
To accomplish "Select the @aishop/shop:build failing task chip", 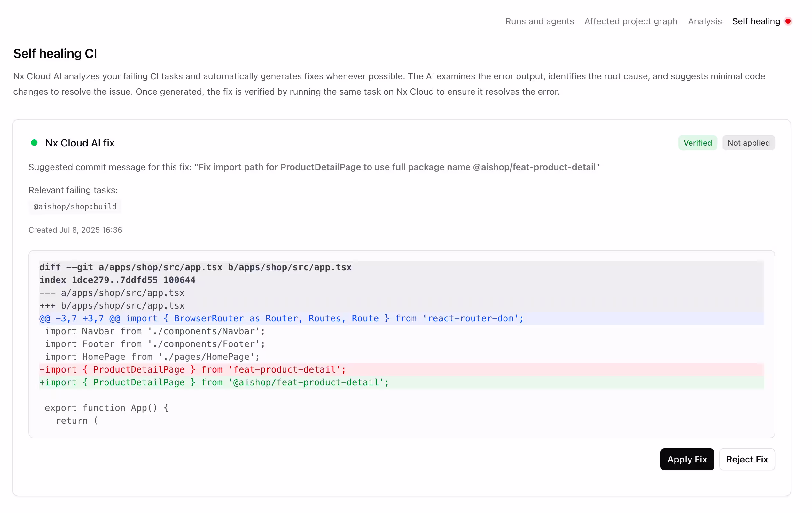I will 74,206.
